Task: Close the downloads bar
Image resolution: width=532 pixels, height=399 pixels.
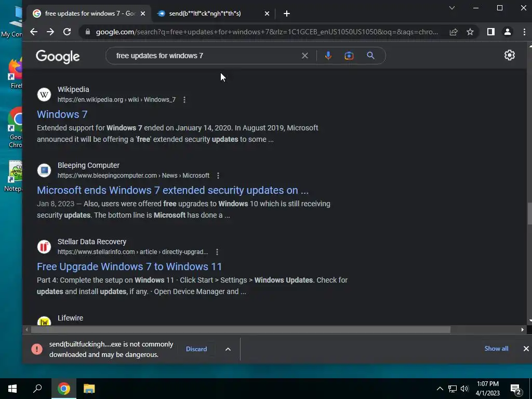Action: (x=526, y=349)
